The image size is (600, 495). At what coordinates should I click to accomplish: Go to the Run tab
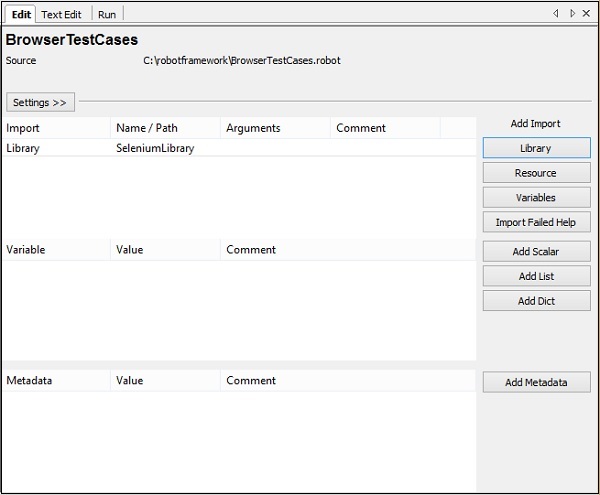click(x=107, y=15)
